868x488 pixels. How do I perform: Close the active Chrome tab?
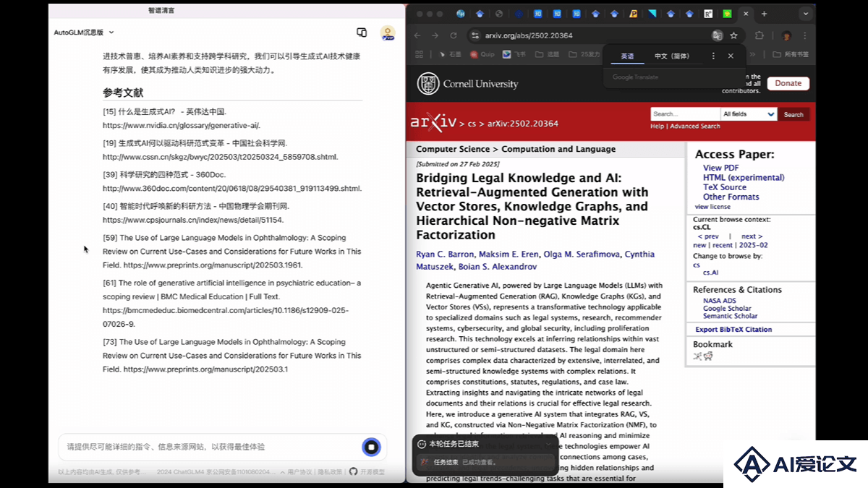click(x=745, y=14)
